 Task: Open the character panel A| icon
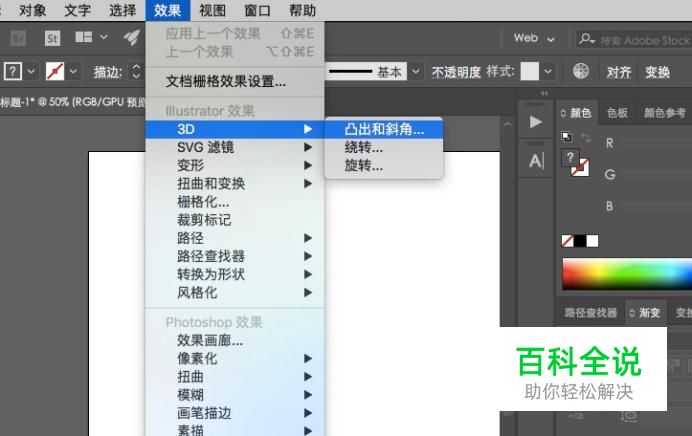537,161
